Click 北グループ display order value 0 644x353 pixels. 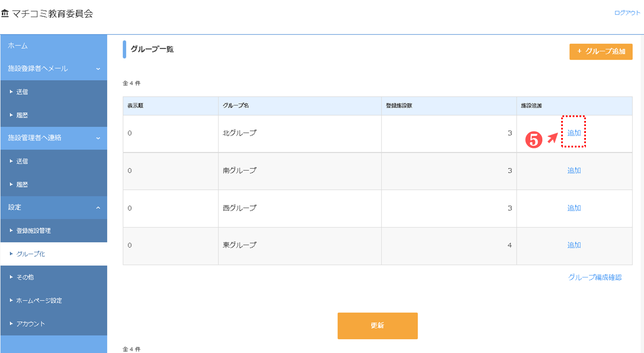click(130, 133)
